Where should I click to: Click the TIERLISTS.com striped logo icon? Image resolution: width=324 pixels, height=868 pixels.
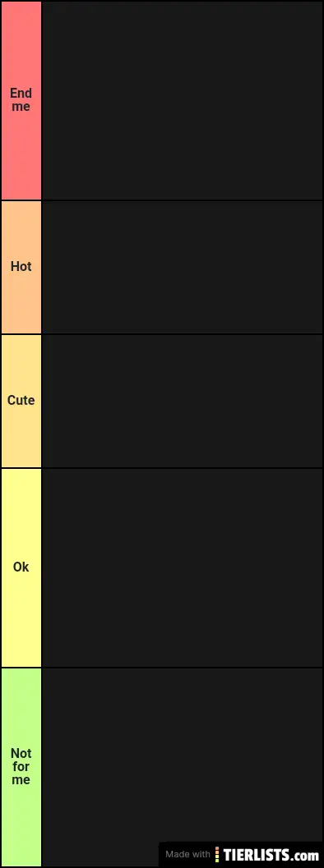tap(217, 854)
